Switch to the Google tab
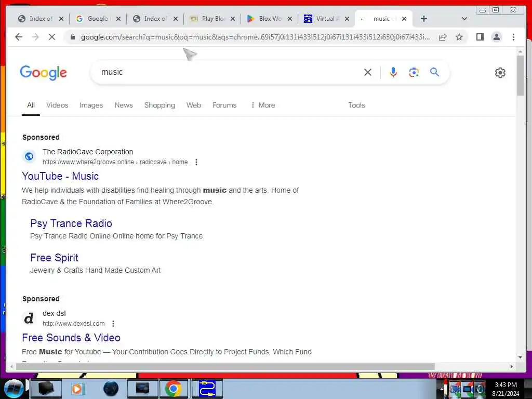The height and width of the screenshot is (399, 532). tap(98, 19)
